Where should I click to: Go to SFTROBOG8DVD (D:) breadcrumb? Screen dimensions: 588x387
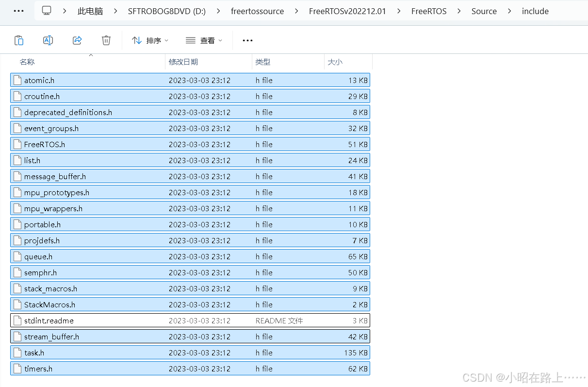[167, 11]
